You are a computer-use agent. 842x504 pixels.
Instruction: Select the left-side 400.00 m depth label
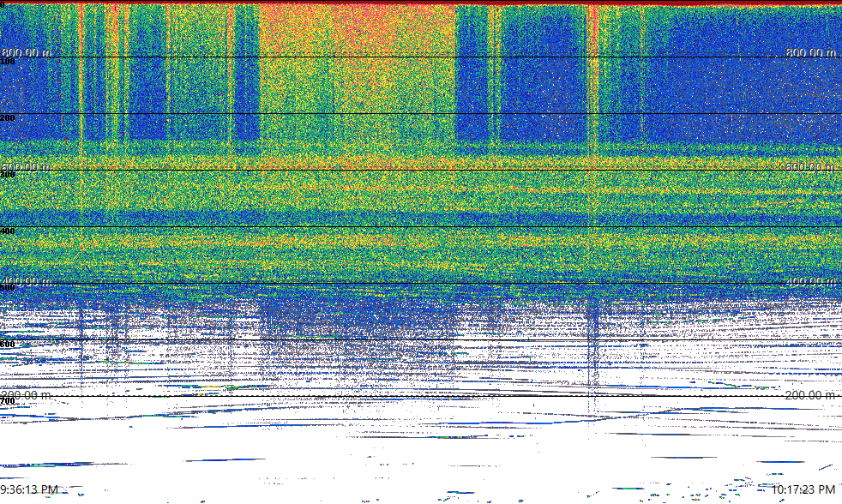click(27, 281)
